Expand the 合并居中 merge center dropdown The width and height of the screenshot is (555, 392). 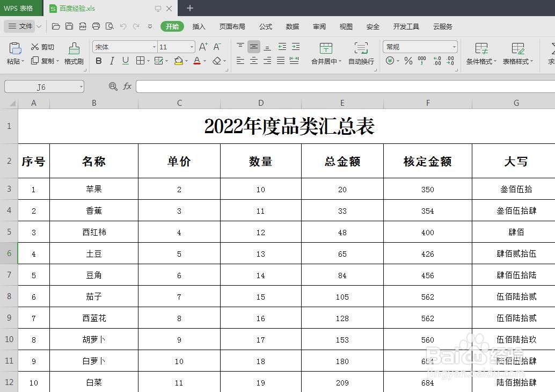[340, 61]
